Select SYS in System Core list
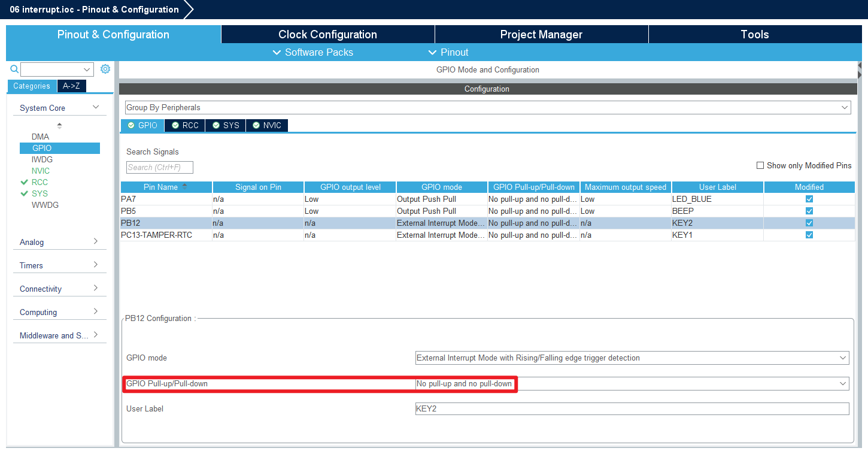Image resolution: width=868 pixels, height=454 pixels. [40, 193]
